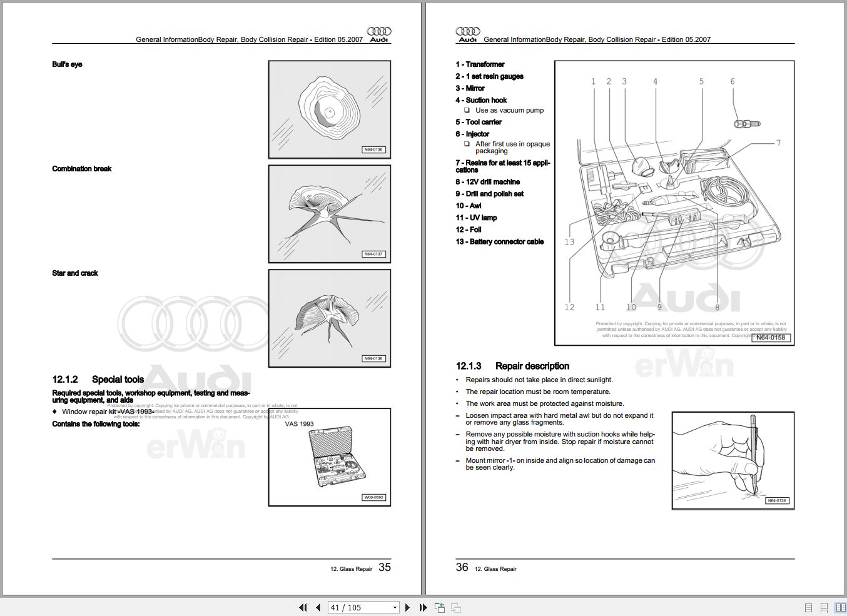Viewport: 847px width, 616px height.
Task: Switch to continuous scrolling view
Action: click(824, 607)
